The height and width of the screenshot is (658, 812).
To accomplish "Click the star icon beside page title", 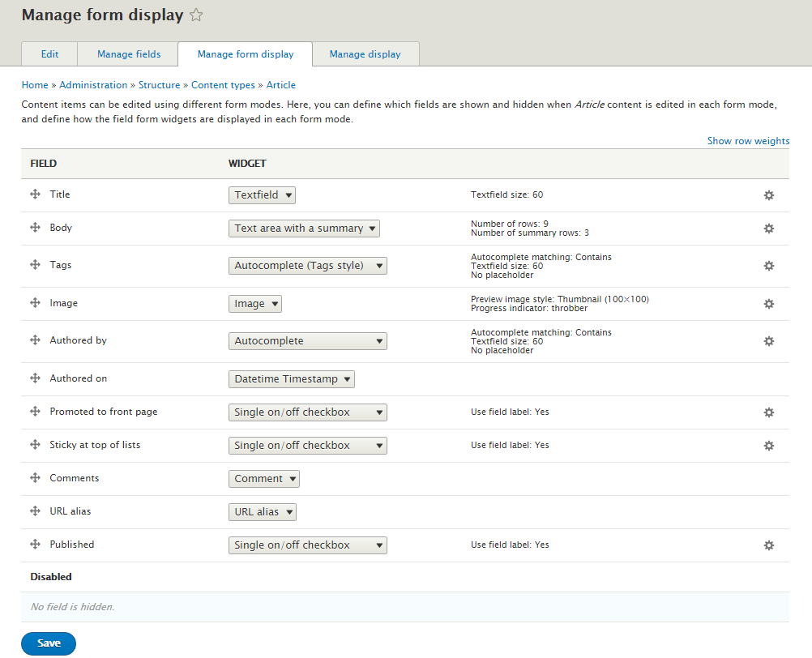I will [x=196, y=15].
